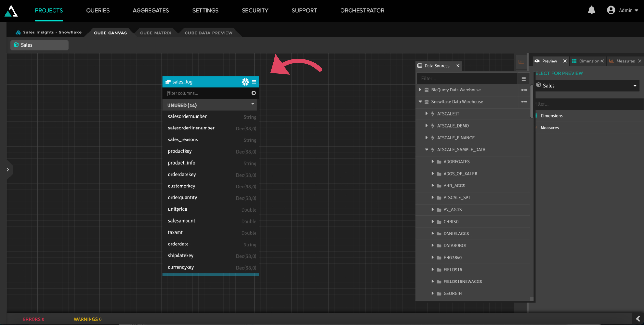Switch to Cube Data Preview tab
The width and height of the screenshot is (644, 325).
(x=208, y=33)
